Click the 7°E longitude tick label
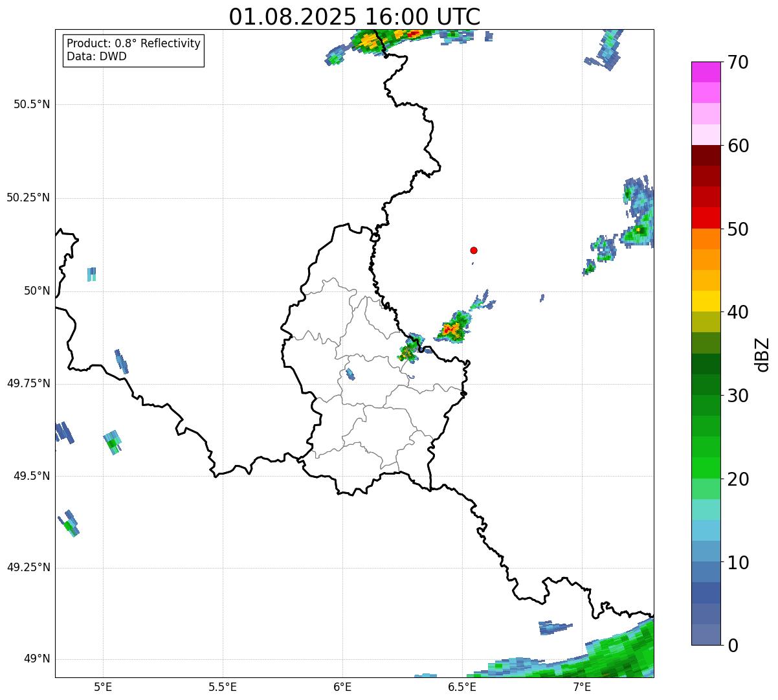 tap(582, 686)
